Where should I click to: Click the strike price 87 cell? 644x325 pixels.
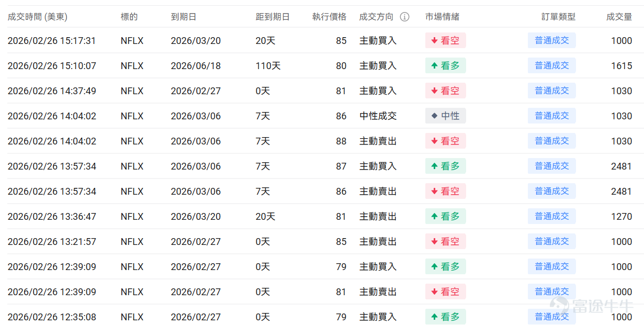341,166
